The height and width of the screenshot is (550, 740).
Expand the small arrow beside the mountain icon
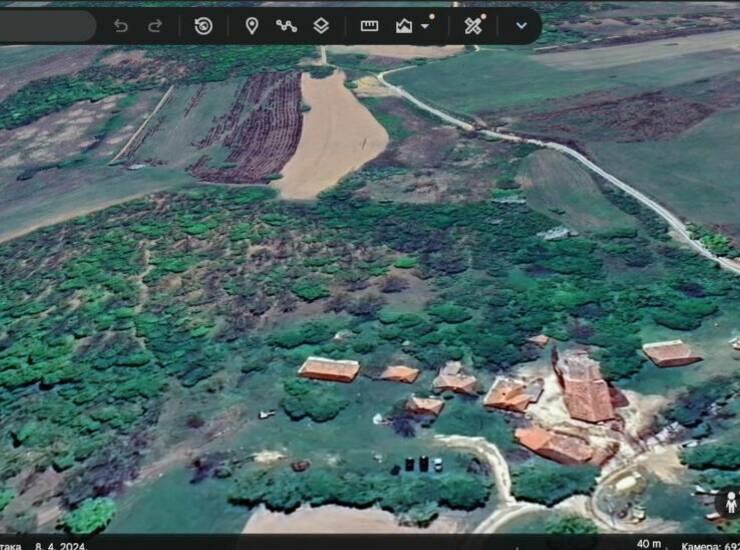click(x=425, y=27)
